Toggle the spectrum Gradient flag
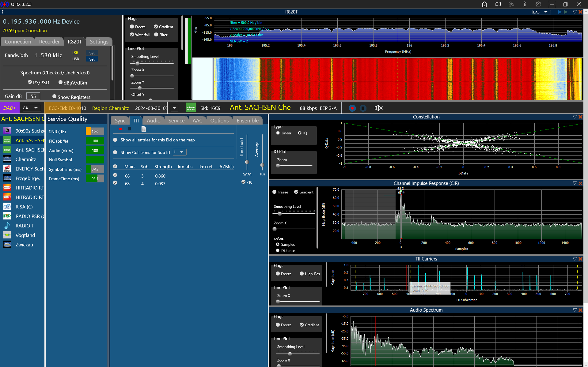The width and height of the screenshot is (588, 367). [x=156, y=27]
